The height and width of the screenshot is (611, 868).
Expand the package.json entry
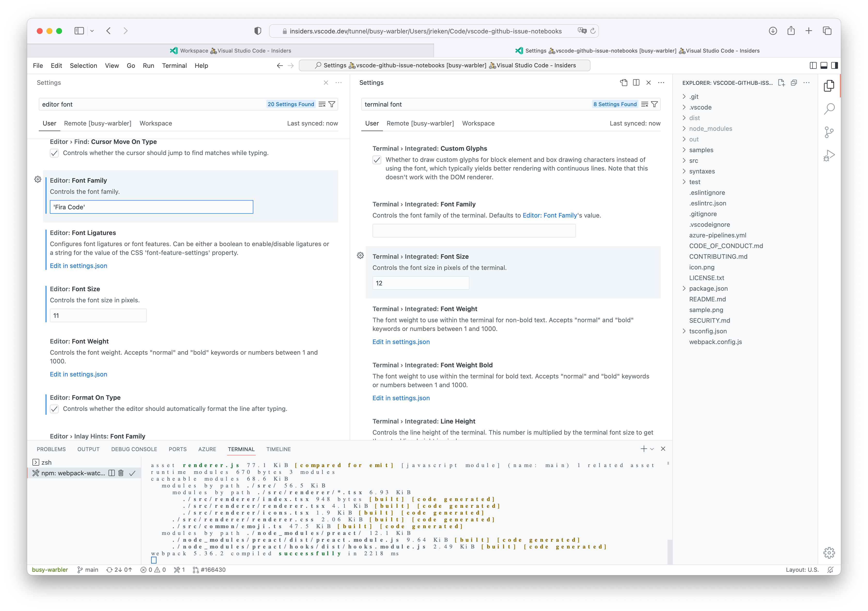click(x=708, y=289)
